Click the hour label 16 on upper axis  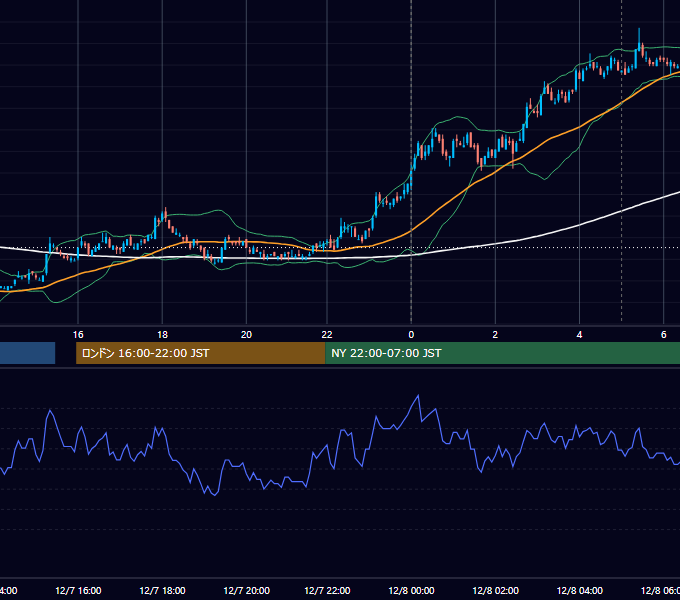coord(78,335)
